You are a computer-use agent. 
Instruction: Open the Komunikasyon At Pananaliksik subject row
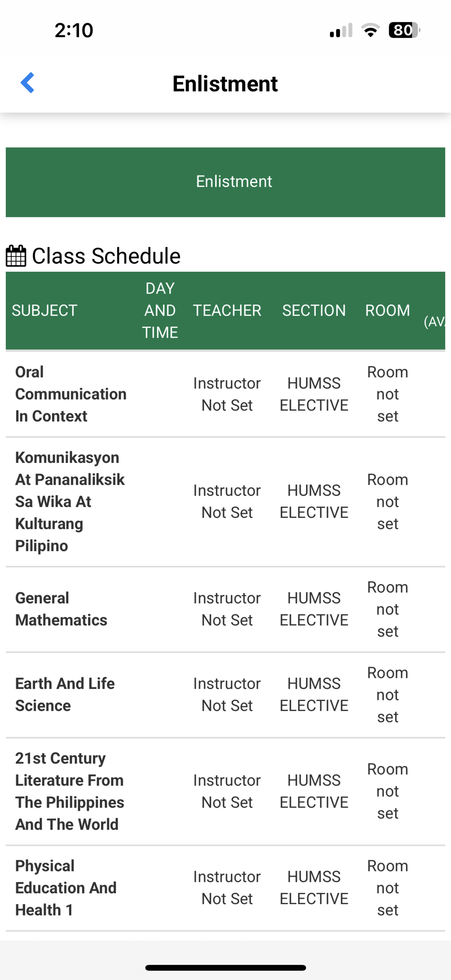pos(225,501)
